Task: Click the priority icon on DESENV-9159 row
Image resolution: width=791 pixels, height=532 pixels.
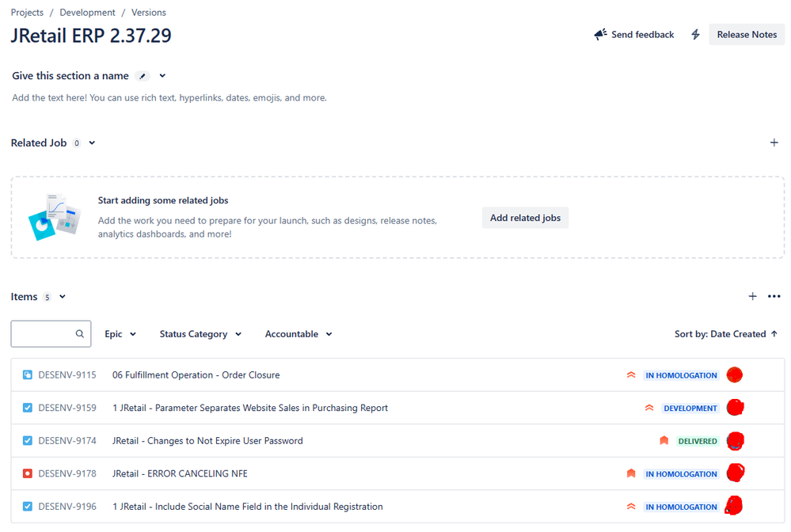Action: click(649, 408)
